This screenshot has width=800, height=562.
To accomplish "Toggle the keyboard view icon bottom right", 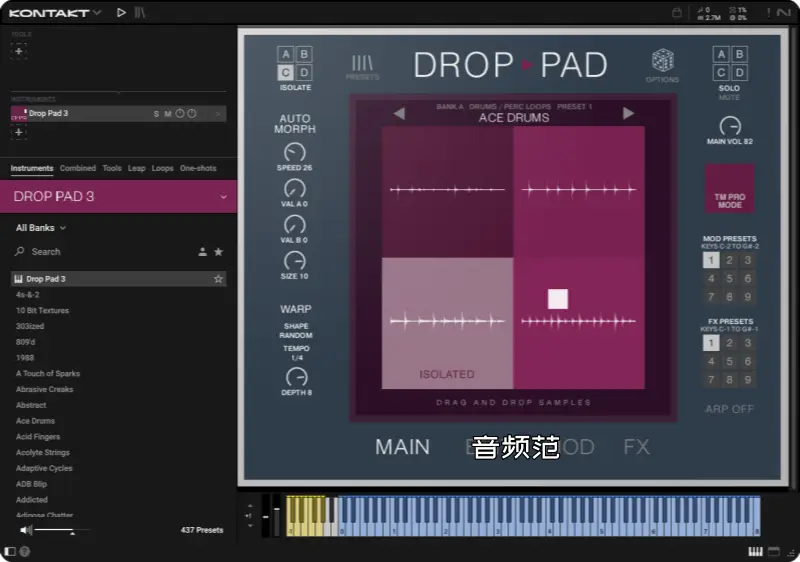I will [755, 551].
